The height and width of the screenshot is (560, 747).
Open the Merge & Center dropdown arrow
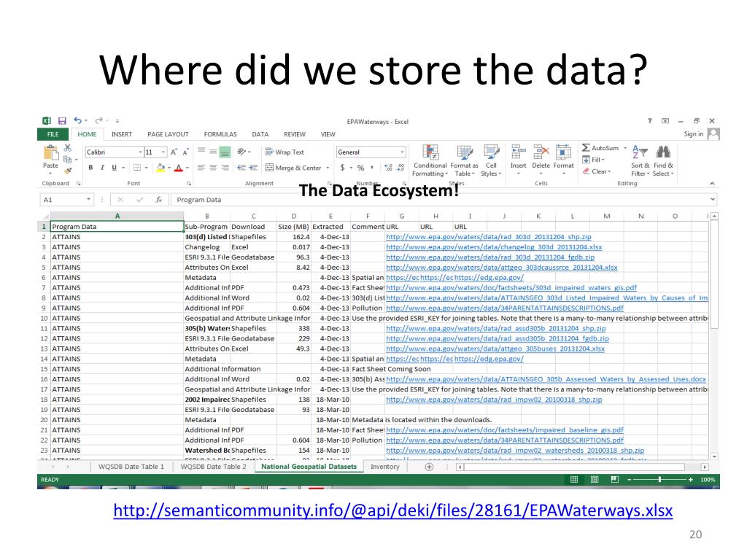pos(328,168)
